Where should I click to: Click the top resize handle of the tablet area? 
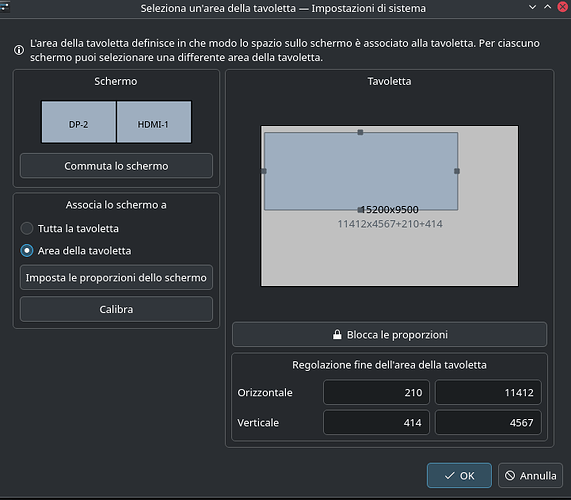tap(360, 132)
